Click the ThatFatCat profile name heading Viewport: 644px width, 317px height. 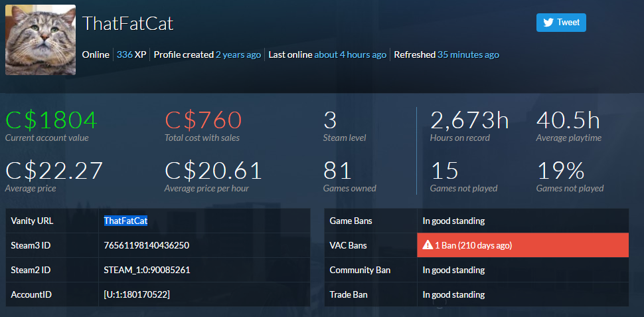pyautogui.click(x=127, y=24)
